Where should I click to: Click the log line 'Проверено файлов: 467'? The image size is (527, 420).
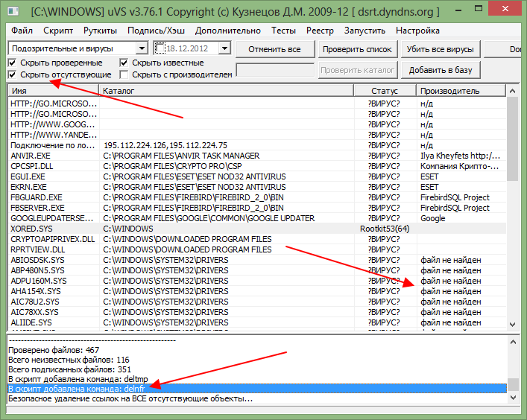(54, 350)
